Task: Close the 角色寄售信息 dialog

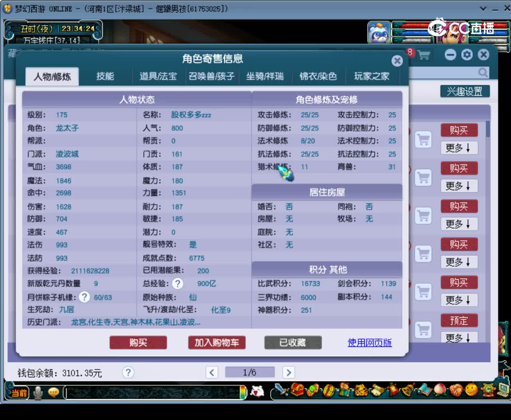Action: 397,61
